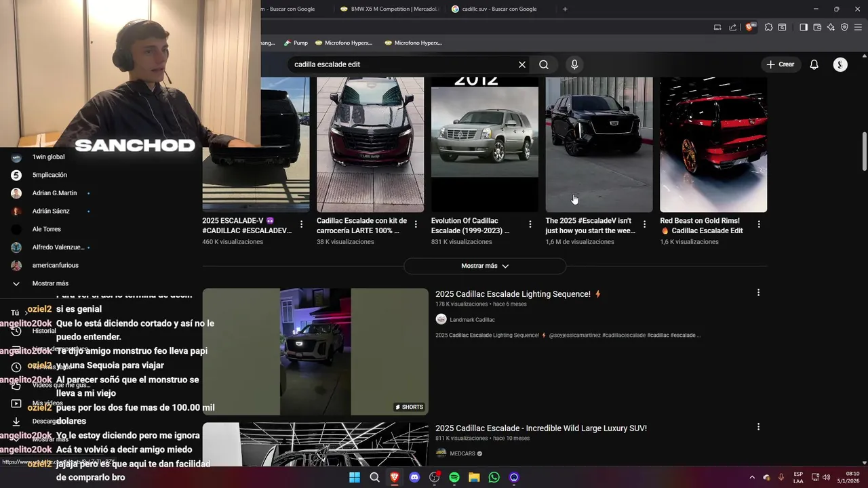Open the tab search icon in toolbar
The width and height of the screenshot is (868, 488).
[x=782, y=27]
